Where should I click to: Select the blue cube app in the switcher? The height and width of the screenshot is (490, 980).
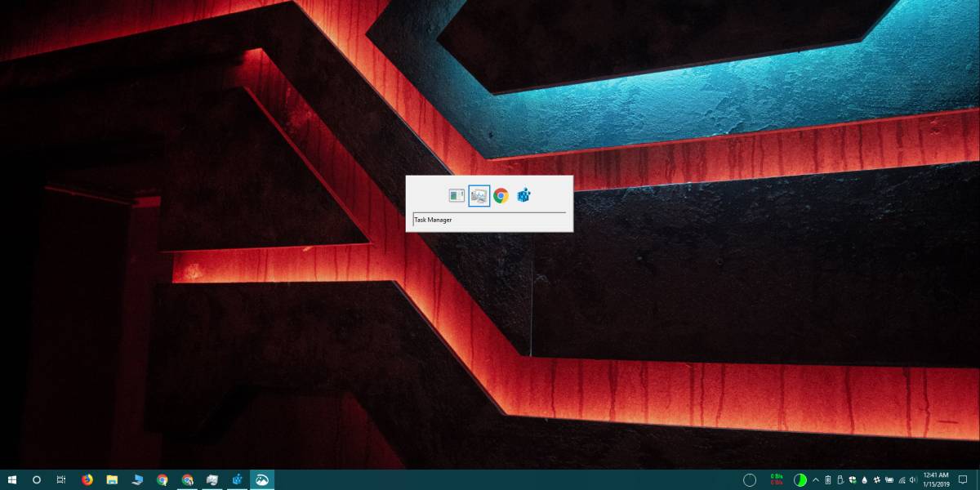pos(523,195)
